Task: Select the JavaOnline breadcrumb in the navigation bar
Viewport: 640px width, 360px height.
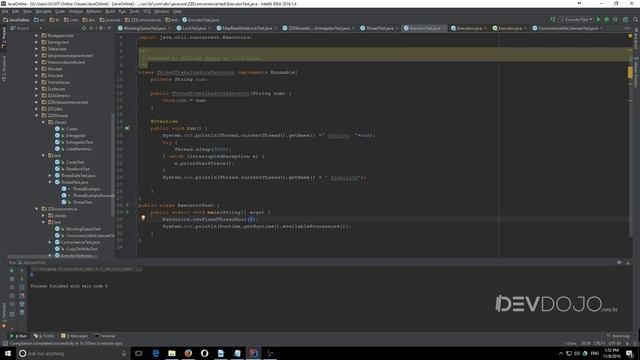Action: (16, 20)
